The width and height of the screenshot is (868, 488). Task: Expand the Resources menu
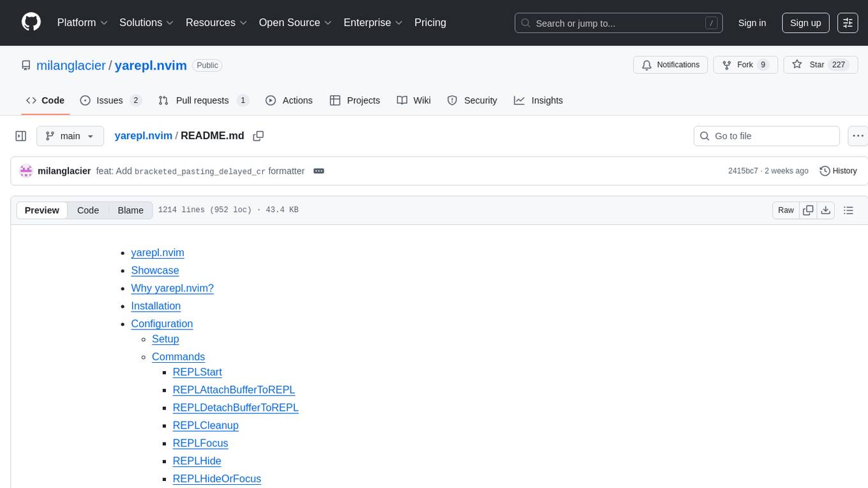[x=216, y=22]
